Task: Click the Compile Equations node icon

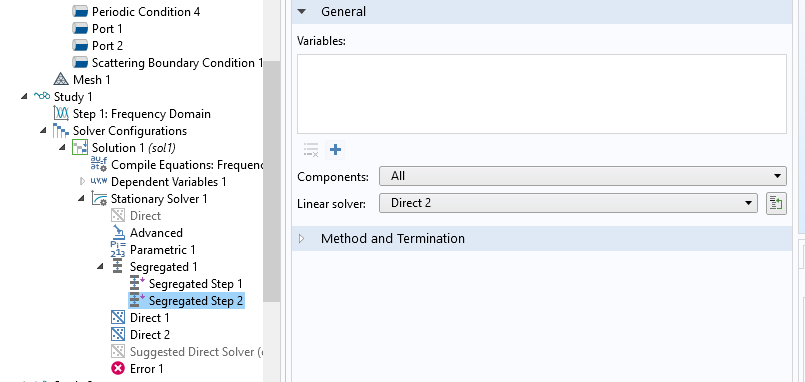Action: point(99,165)
